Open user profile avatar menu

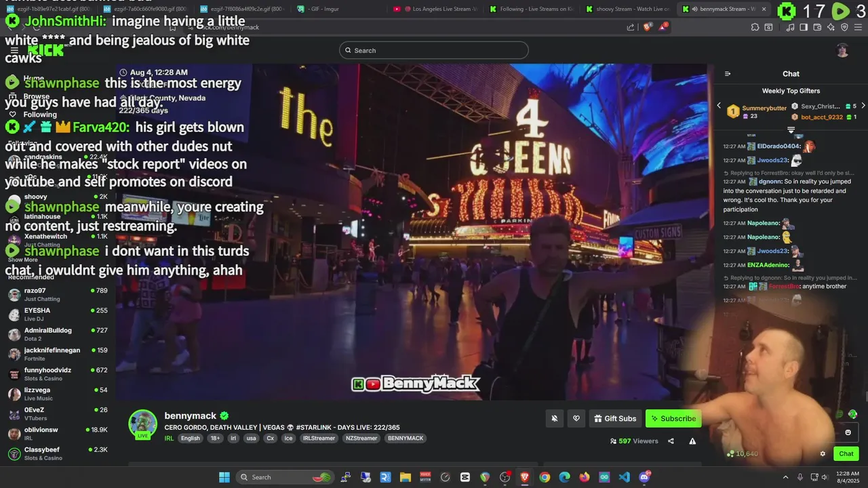coord(842,50)
